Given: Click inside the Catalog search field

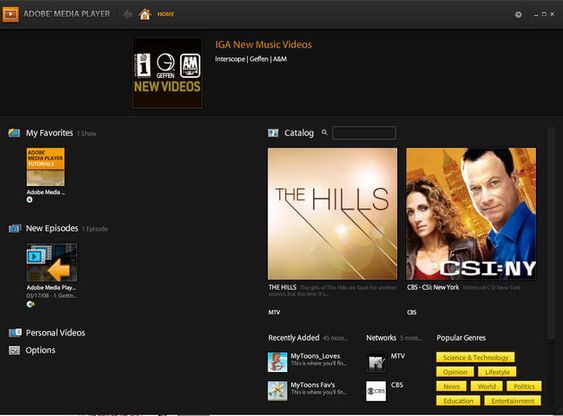Looking at the screenshot, I should pos(364,133).
